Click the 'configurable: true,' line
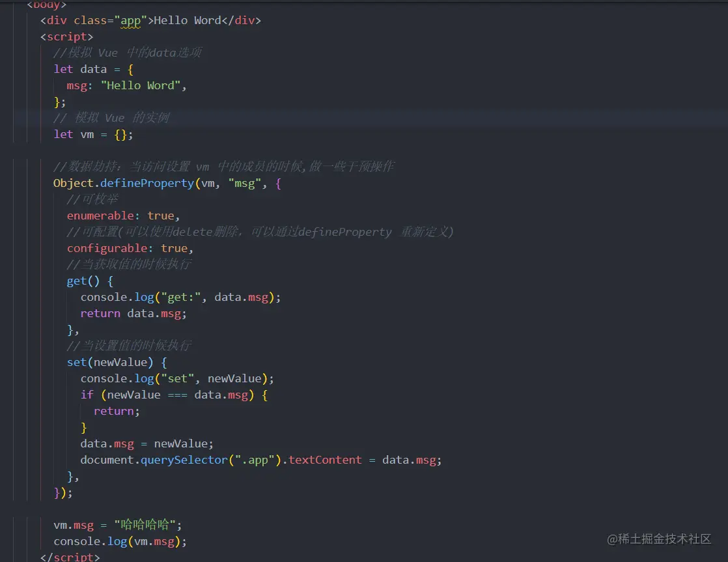 (x=130, y=249)
